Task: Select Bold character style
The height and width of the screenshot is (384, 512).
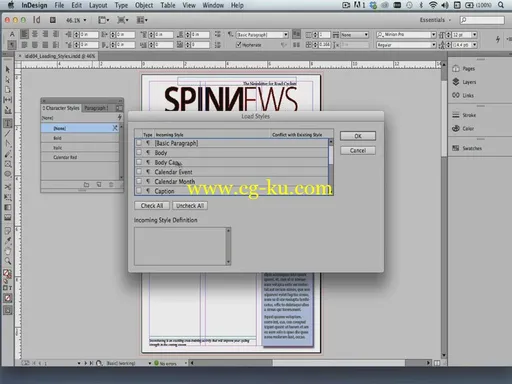Action: point(80,138)
